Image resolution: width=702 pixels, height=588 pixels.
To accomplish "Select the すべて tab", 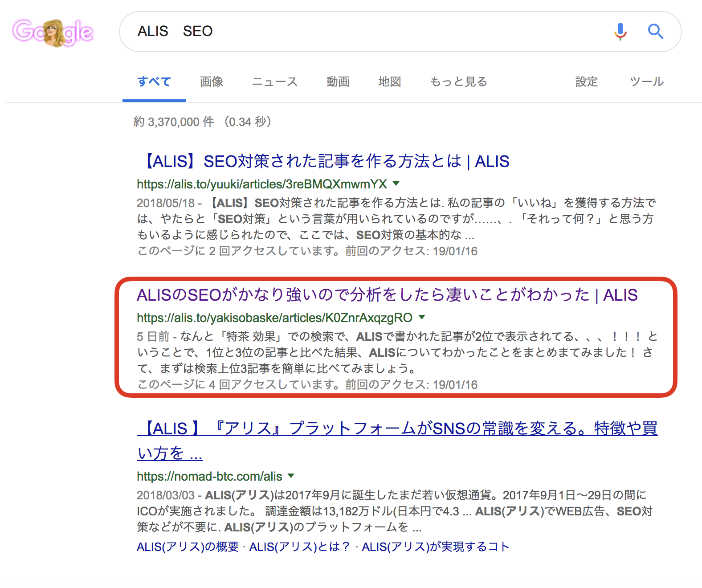I will (154, 82).
